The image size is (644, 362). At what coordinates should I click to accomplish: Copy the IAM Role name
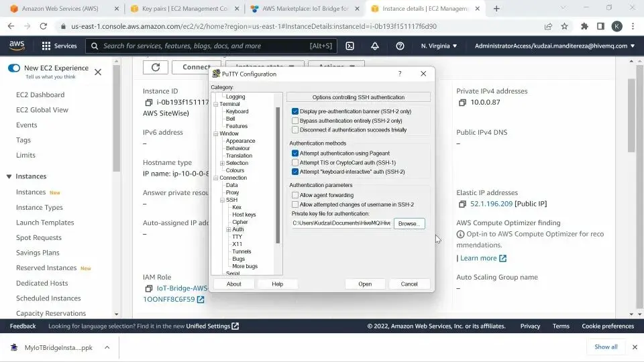149,288
